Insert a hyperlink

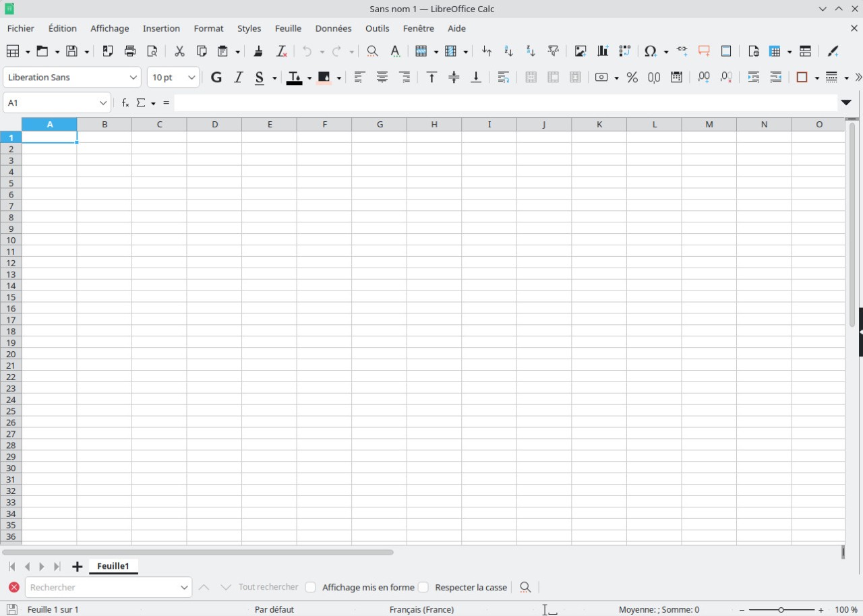tap(682, 51)
